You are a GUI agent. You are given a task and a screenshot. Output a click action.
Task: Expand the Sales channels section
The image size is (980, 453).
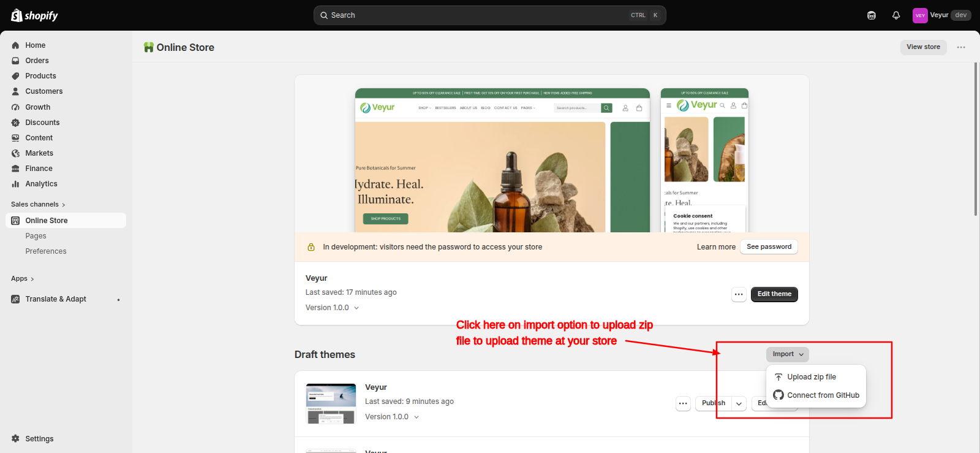point(38,205)
